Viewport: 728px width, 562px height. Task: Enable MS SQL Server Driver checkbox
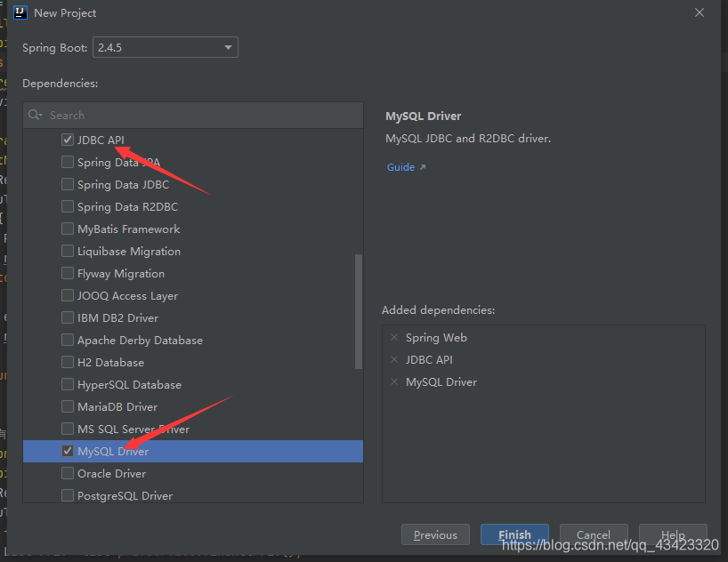coord(68,430)
